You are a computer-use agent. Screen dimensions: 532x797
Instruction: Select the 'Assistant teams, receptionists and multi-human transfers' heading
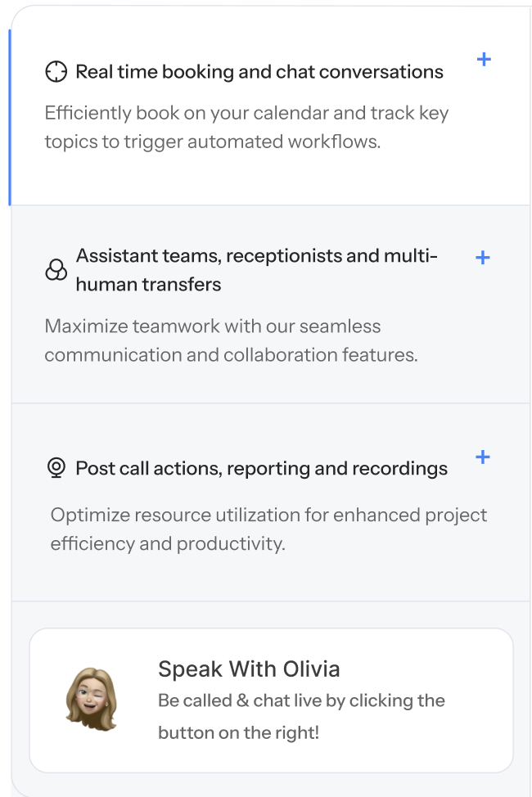(256, 270)
